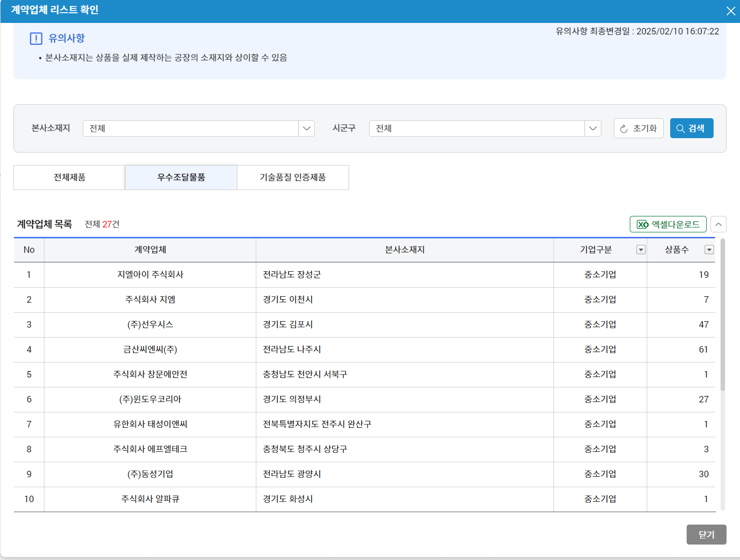The image size is (740, 560).
Task: Click product count 61 for 금산씨엔씨(주)
Action: [x=704, y=350]
